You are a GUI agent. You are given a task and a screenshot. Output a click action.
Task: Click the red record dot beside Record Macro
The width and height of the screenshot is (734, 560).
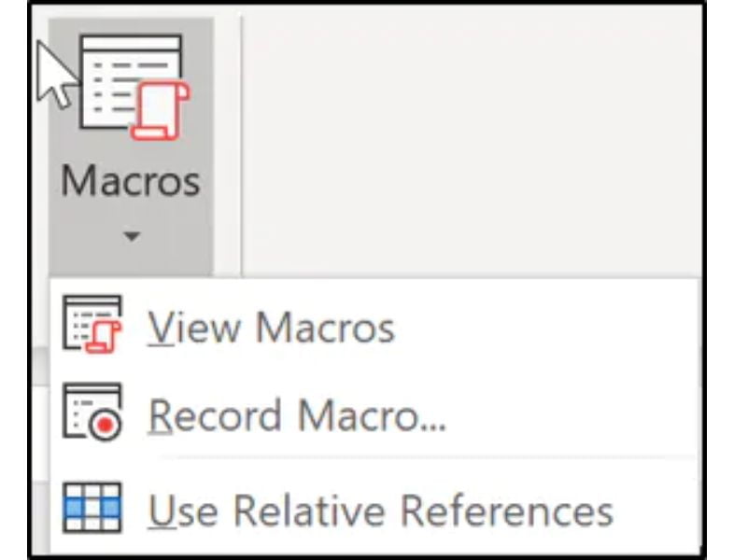(x=106, y=425)
